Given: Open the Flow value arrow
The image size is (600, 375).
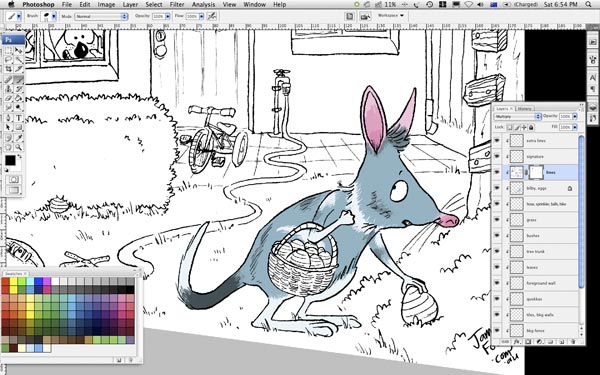Looking at the screenshot, I should click(x=201, y=16).
